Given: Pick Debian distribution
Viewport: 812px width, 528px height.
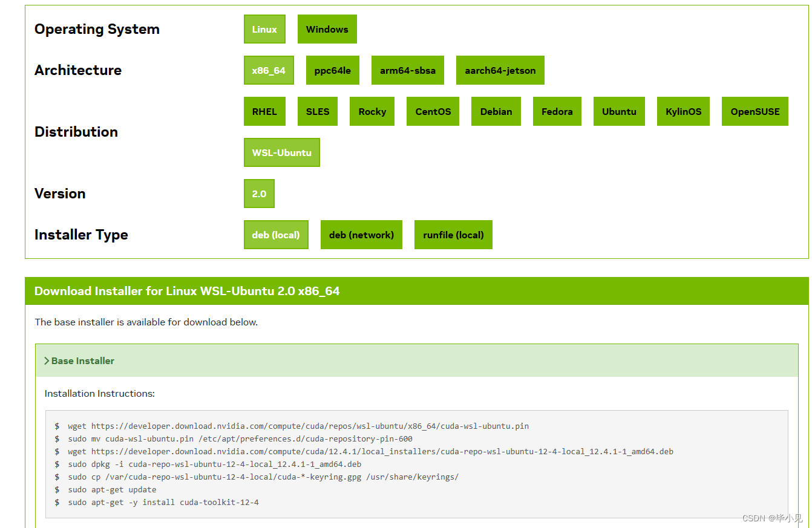Looking at the screenshot, I should click(x=496, y=111).
